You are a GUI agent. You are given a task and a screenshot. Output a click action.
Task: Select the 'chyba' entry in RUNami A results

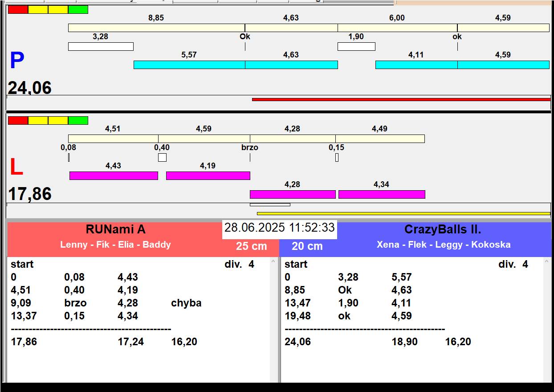(186, 303)
